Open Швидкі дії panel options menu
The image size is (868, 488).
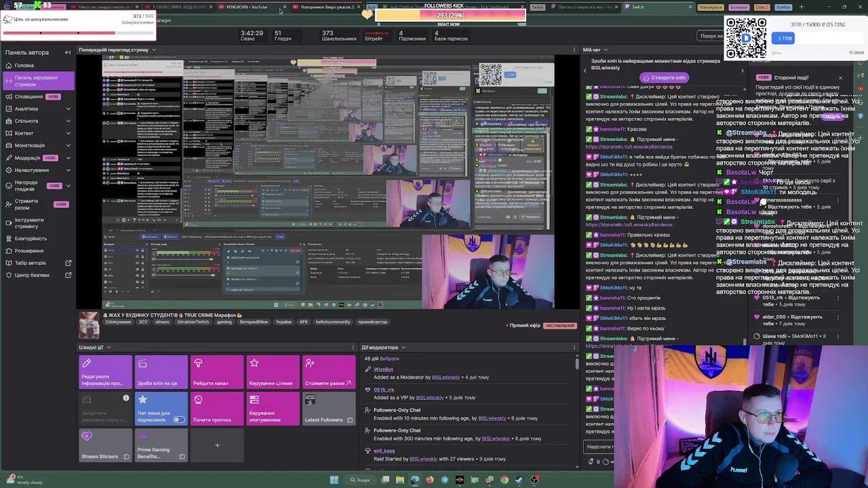353,347
